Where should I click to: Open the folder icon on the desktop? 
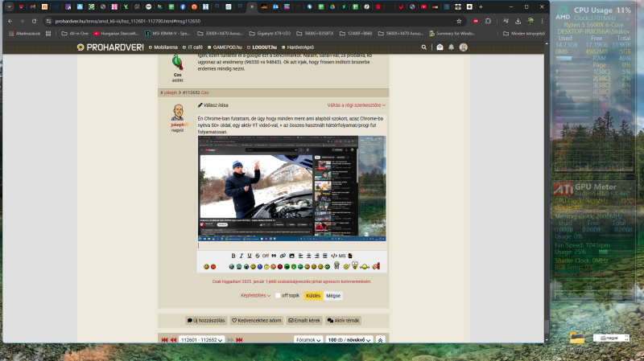[577, 338]
